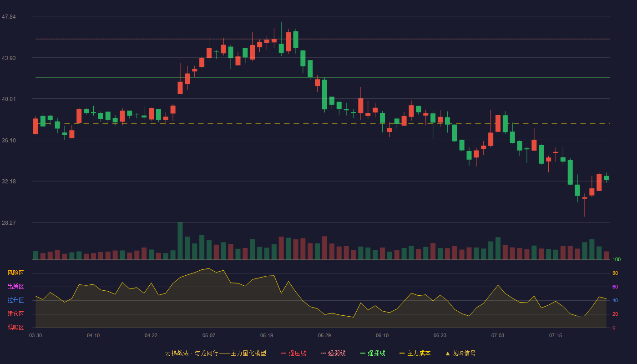637x364 pixels.
Task: Toggle the 主力成本 legend entry
Action: pos(415,353)
